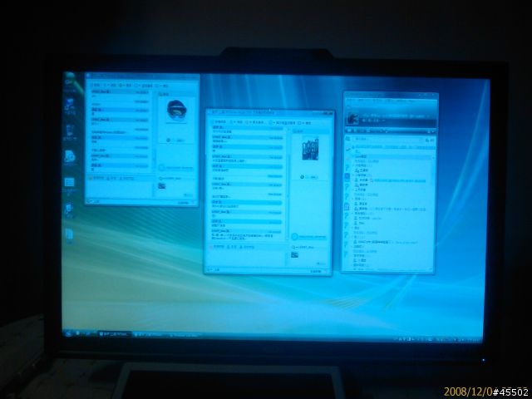Click the contact's display picture in left chat window

pos(176,111)
